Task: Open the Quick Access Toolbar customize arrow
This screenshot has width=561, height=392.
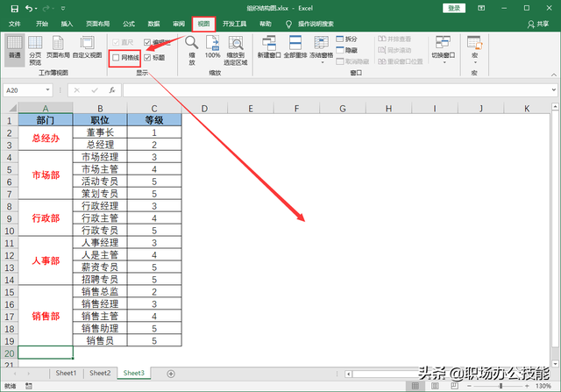Action: [x=63, y=8]
